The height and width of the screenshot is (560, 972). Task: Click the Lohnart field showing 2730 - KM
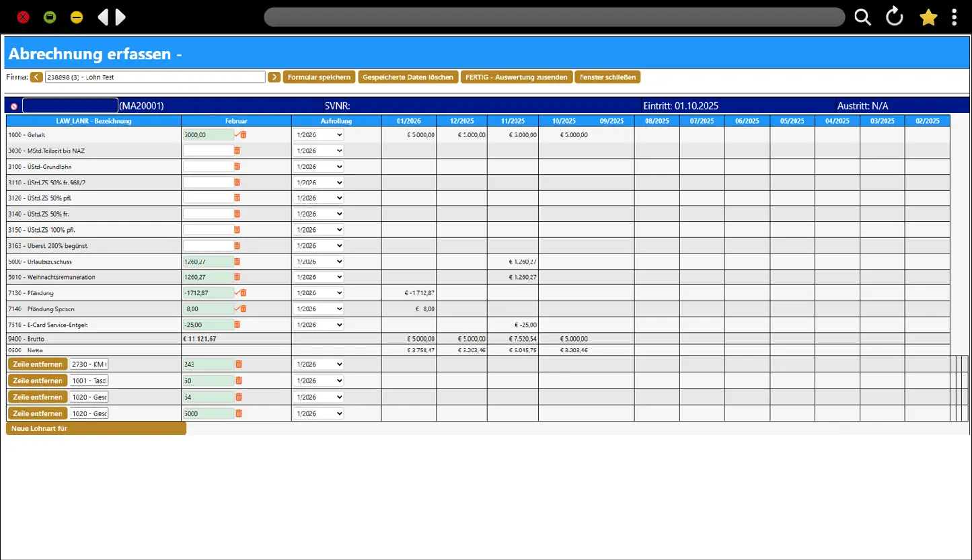(x=89, y=364)
